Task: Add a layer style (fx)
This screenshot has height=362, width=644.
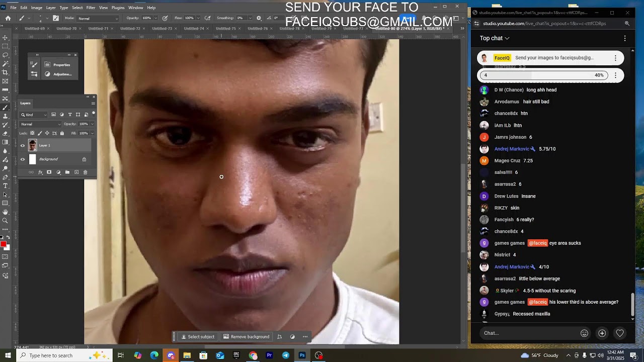Action: pos(40,172)
